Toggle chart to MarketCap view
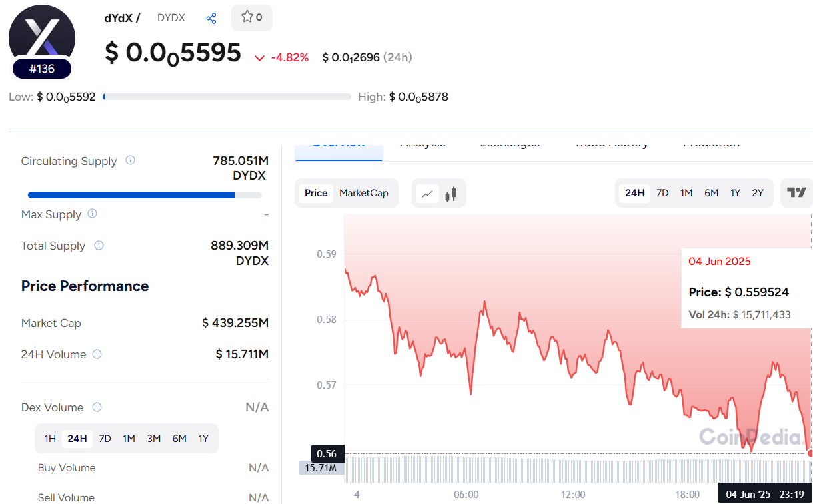The width and height of the screenshot is (813, 504). (x=363, y=193)
